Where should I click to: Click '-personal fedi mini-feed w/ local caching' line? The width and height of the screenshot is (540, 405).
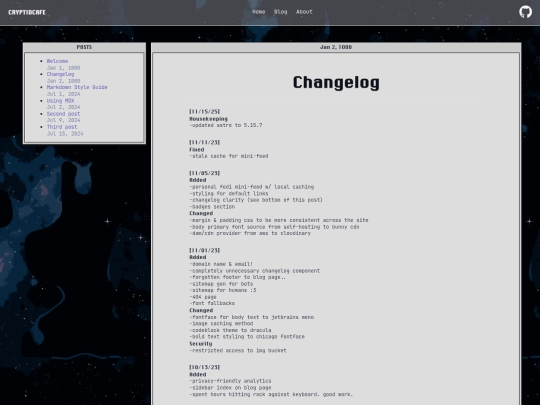pos(251,187)
